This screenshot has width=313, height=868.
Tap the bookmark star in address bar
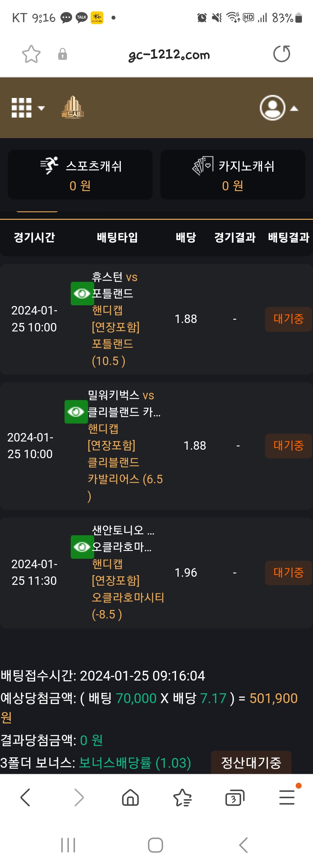click(31, 54)
